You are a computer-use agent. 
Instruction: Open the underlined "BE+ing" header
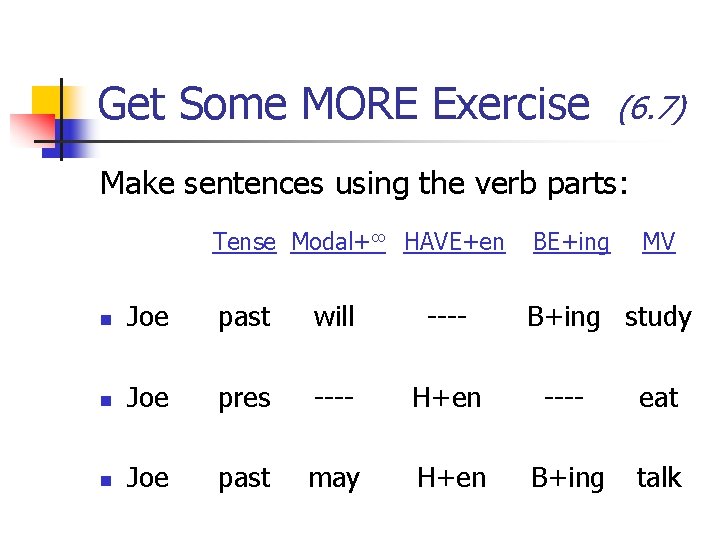571,242
